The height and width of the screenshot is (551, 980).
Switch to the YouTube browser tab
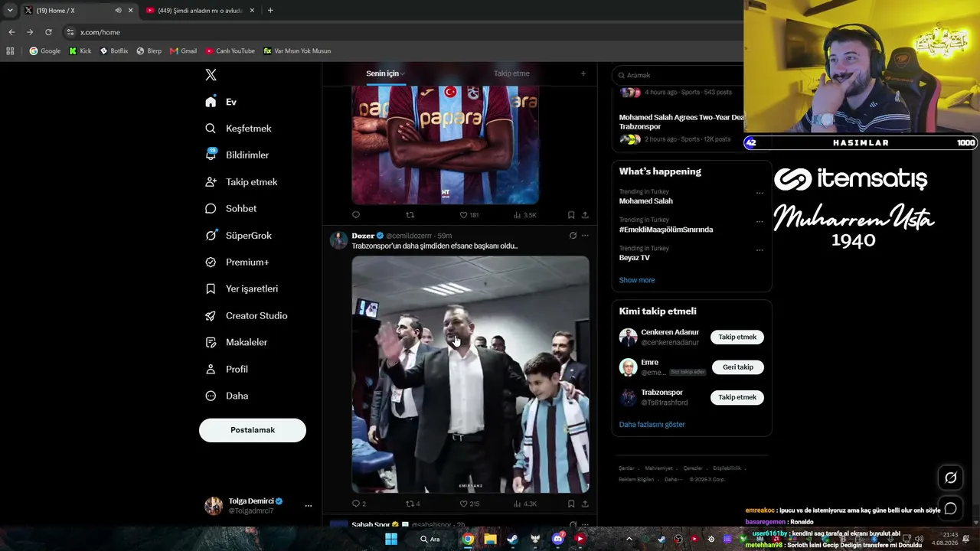click(199, 11)
